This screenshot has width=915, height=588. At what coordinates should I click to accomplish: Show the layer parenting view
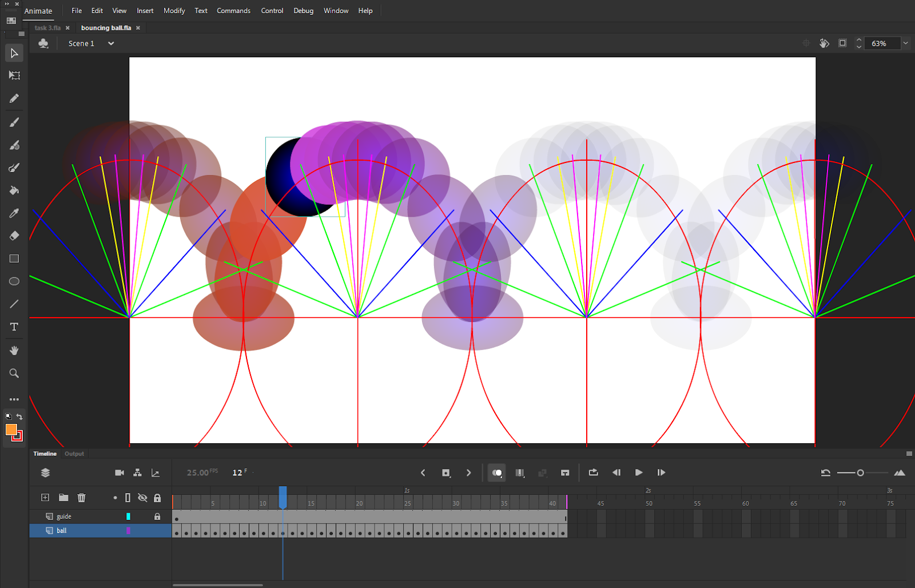(137, 472)
